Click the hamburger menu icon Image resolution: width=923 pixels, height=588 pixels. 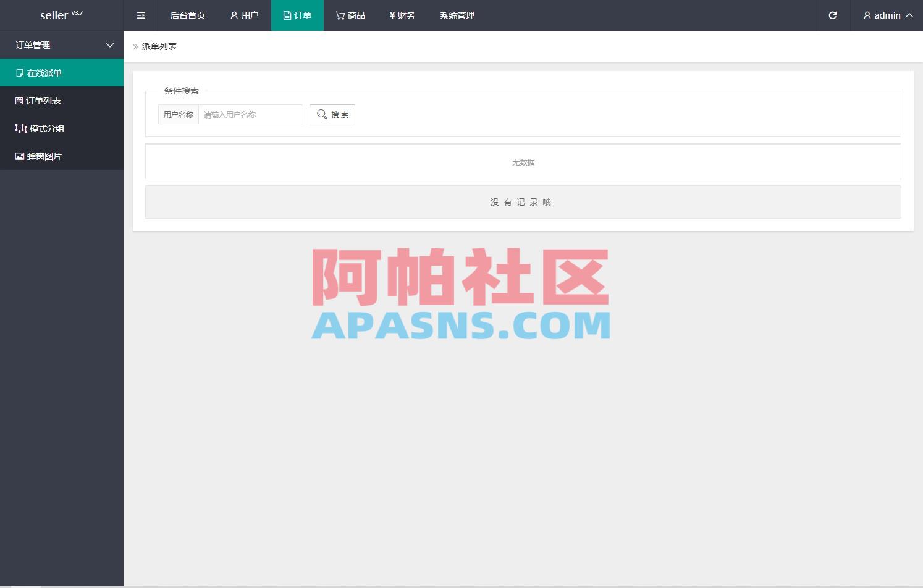point(140,15)
